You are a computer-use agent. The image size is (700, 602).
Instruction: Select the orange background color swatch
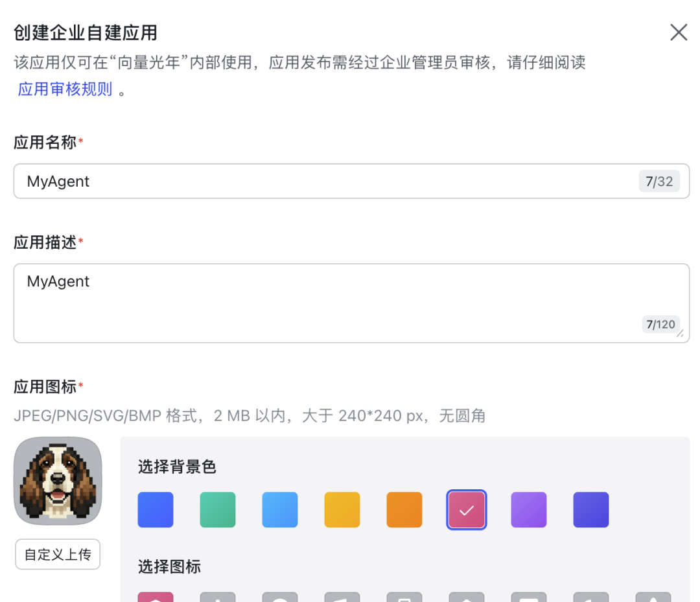(404, 509)
